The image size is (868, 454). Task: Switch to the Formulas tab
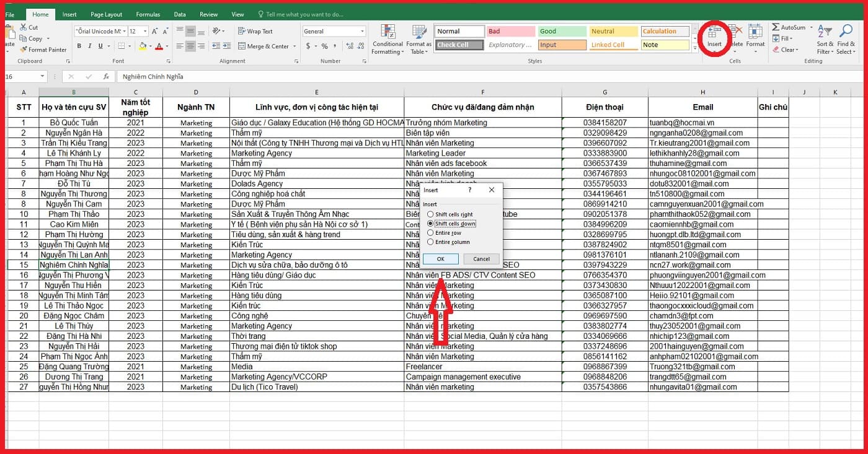click(148, 14)
